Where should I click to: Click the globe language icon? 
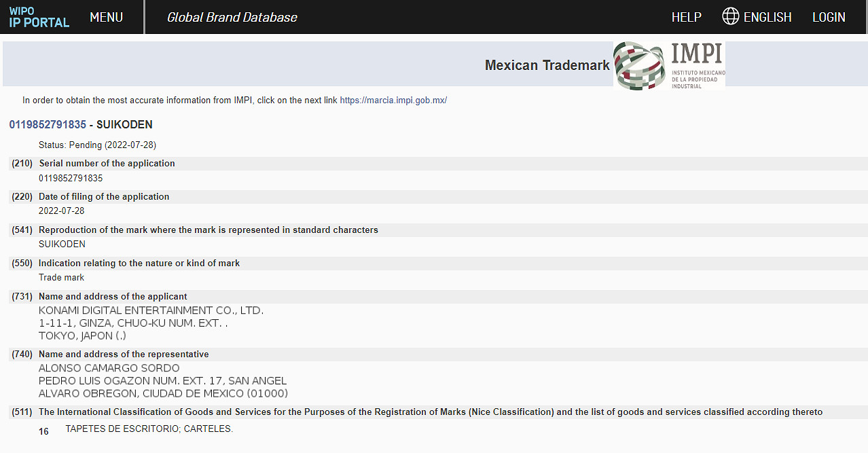point(730,17)
